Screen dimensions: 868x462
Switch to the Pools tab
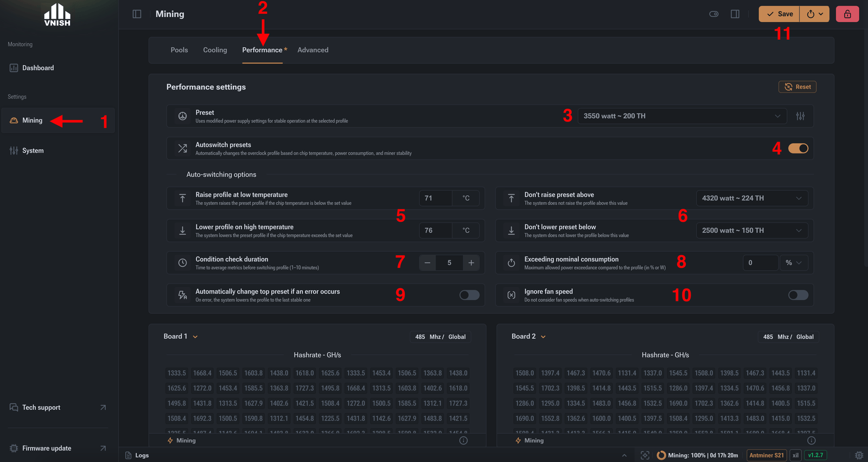[x=179, y=50]
